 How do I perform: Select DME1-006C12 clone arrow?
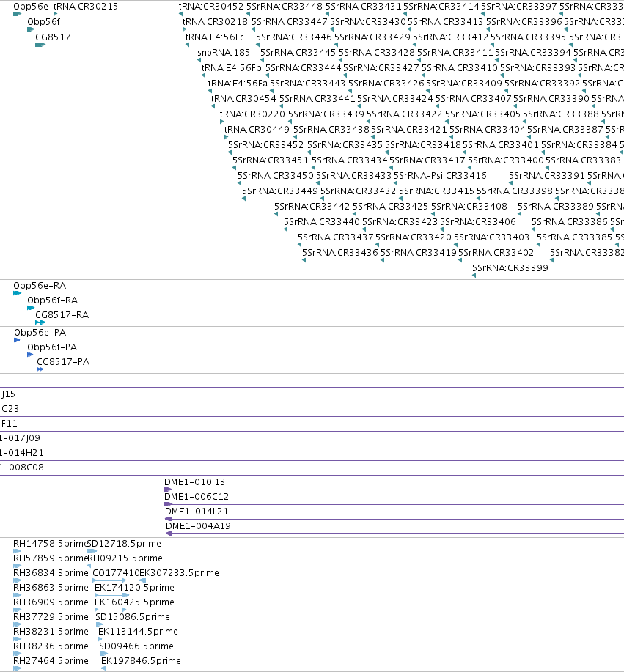pyautogui.click(x=168, y=504)
